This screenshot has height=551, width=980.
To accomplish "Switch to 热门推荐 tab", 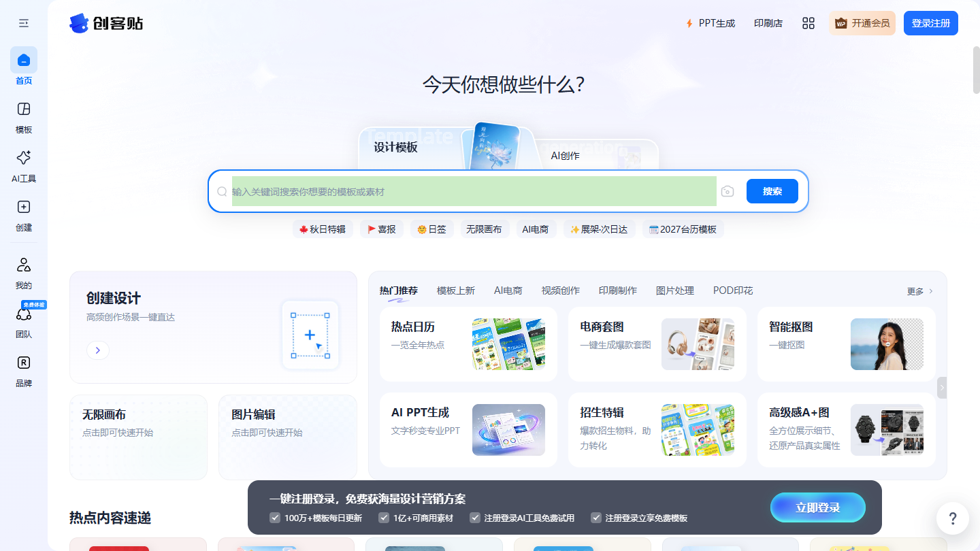I will pos(399,290).
